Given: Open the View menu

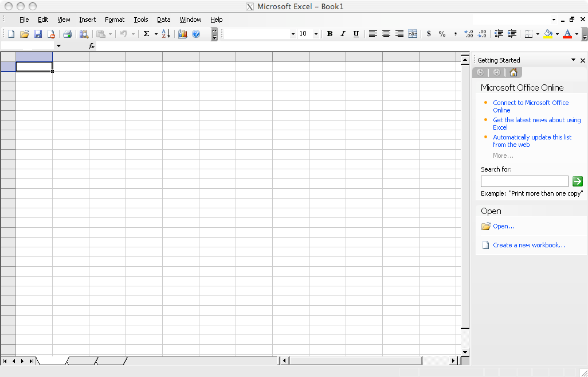Looking at the screenshot, I should [x=64, y=20].
